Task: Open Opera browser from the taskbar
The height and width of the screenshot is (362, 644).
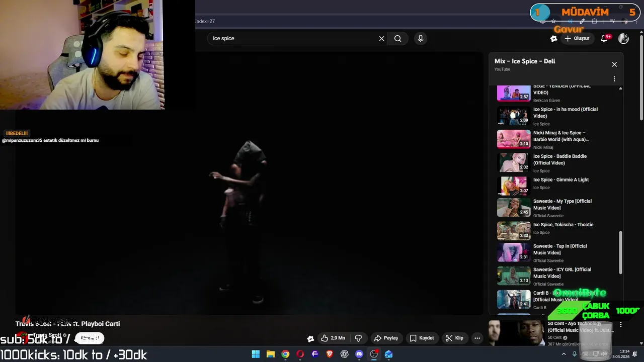Action: coord(300,354)
